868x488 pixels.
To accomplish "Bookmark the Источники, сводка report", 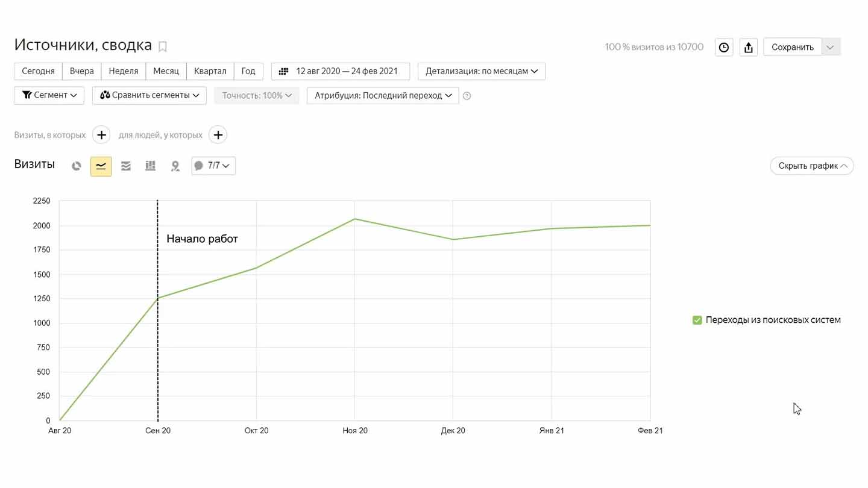I will tap(163, 46).
